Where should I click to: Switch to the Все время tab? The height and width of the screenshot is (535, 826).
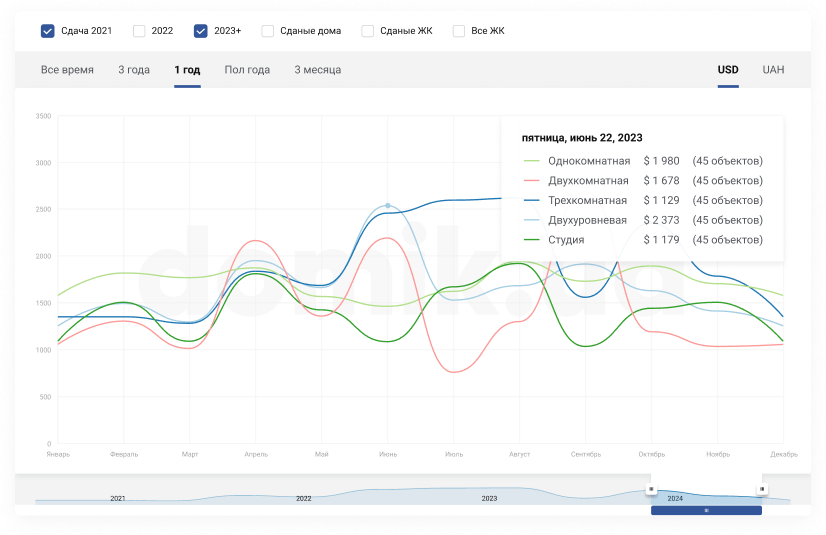(x=67, y=70)
